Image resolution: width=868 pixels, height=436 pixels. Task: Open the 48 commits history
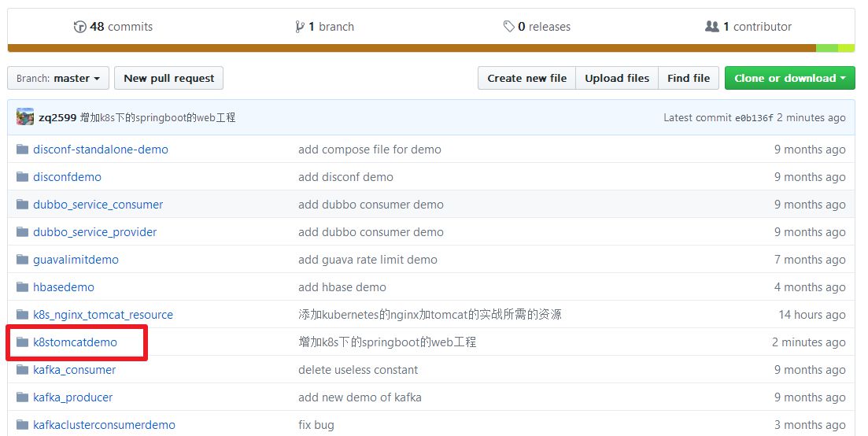tap(113, 27)
